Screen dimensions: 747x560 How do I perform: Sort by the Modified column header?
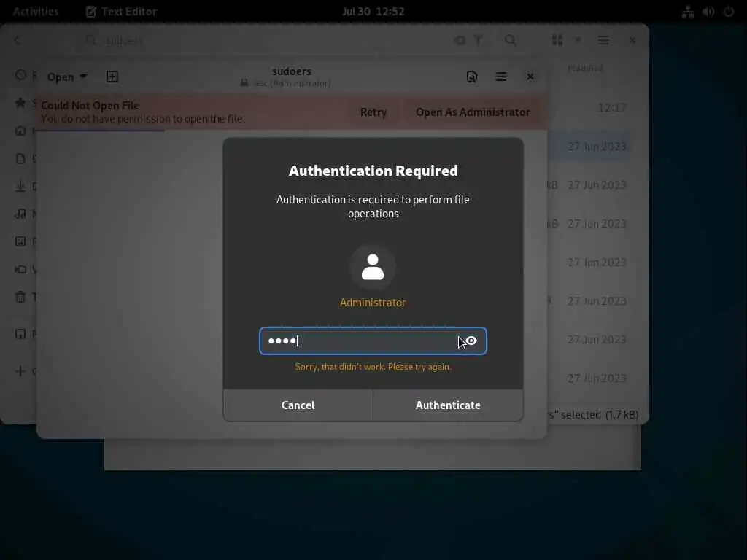point(584,69)
